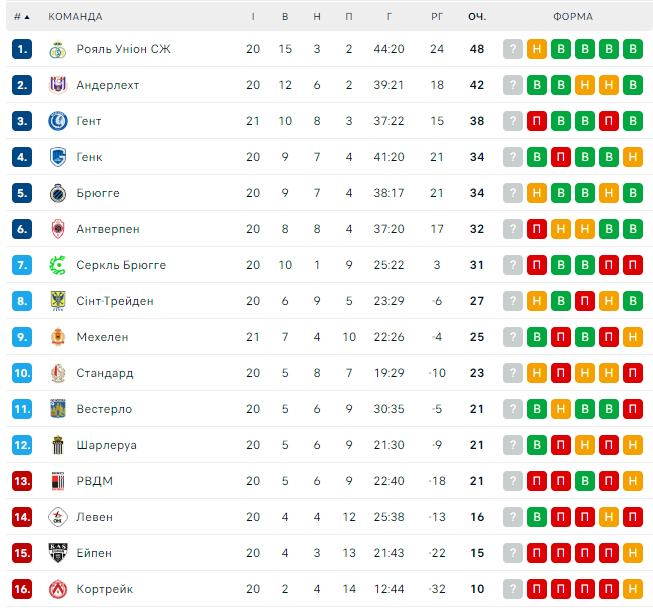
Task: Click the Генк team logo
Action: (56, 157)
